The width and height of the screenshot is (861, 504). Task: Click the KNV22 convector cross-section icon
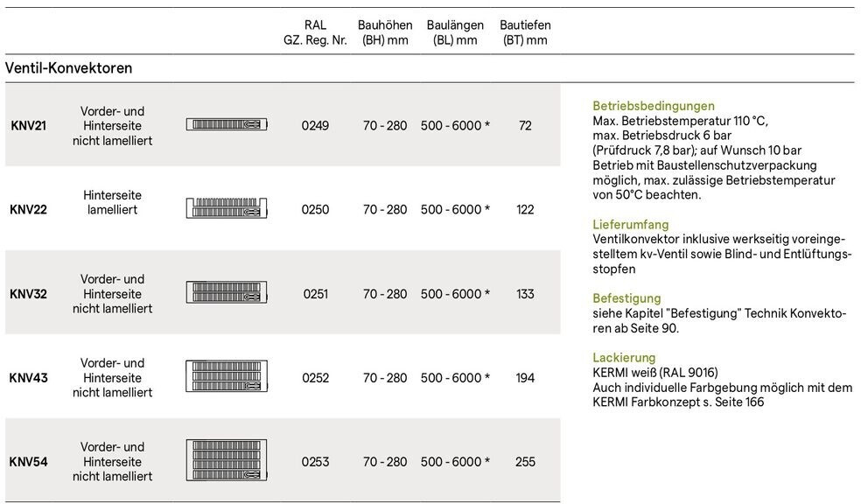pyautogui.click(x=227, y=208)
